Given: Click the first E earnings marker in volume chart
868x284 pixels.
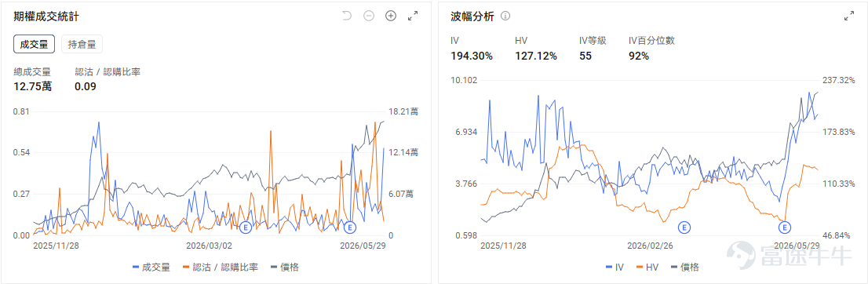Looking at the screenshot, I should click(246, 227).
